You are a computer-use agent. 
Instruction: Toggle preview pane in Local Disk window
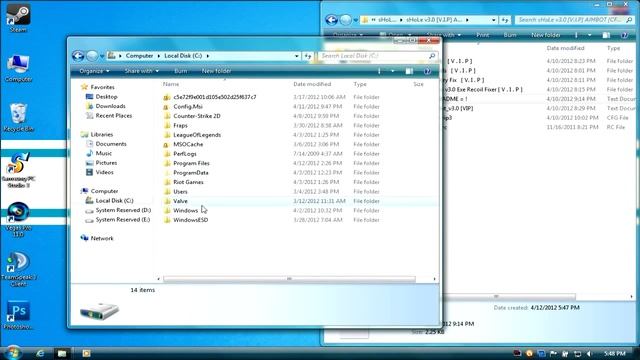pyautogui.click(x=409, y=71)
